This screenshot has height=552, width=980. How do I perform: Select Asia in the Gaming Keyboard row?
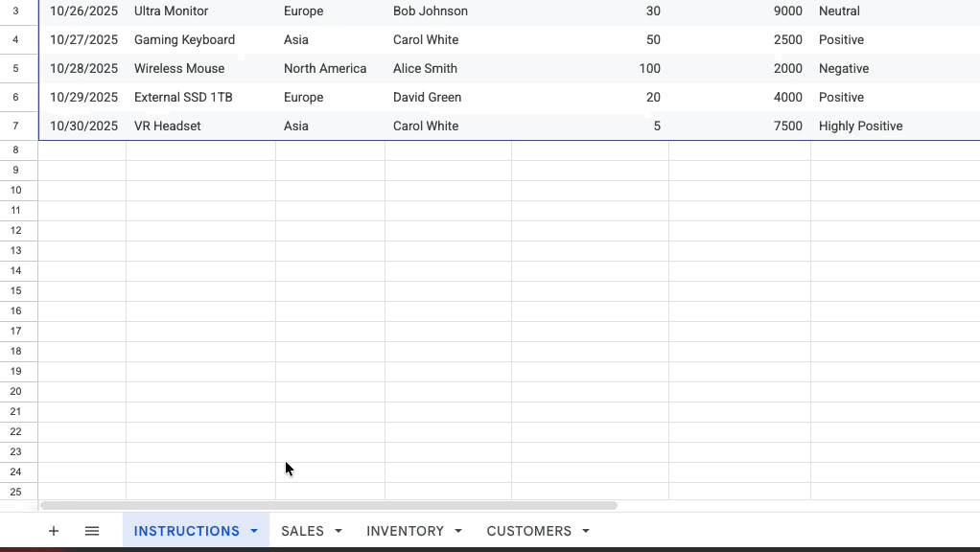[330, 40]
